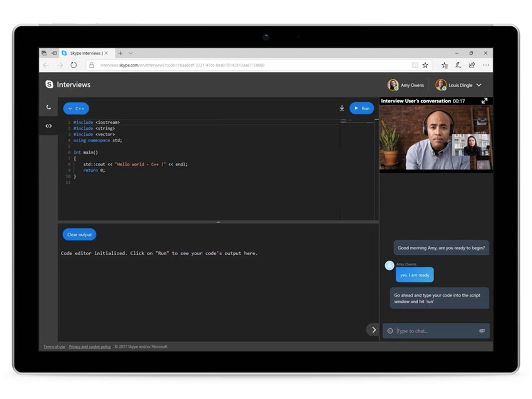This screenshot has width=532, height=399.
Task: Open the emoji picker in the chat box
Action: (x=391, y=331)
